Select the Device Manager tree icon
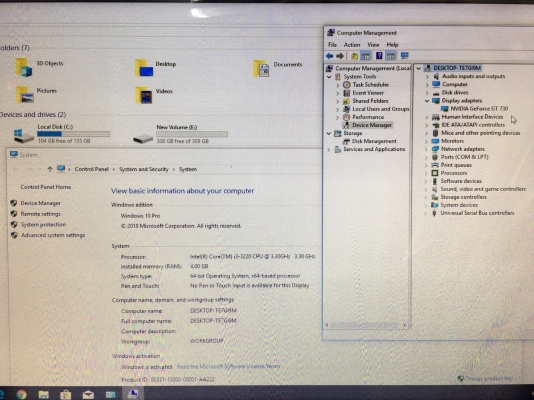Image resolution: width=534 pixels, height=400 pixels. click(x=346, y=125)
